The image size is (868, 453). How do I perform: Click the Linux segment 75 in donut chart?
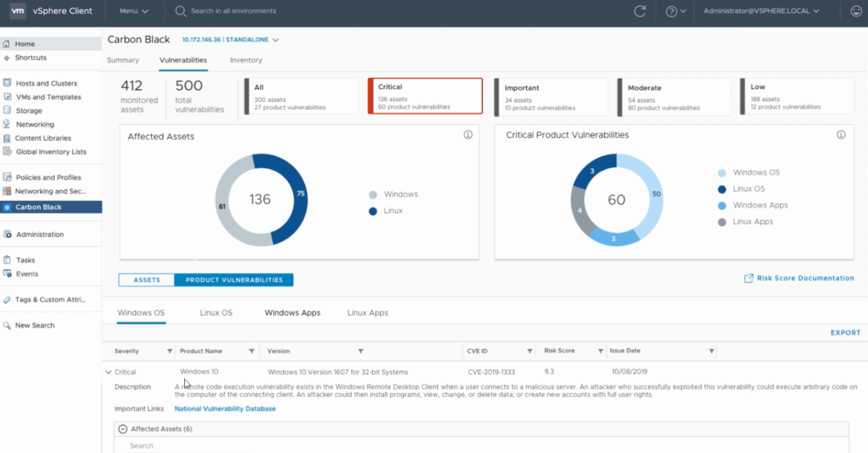pos(300,193)
